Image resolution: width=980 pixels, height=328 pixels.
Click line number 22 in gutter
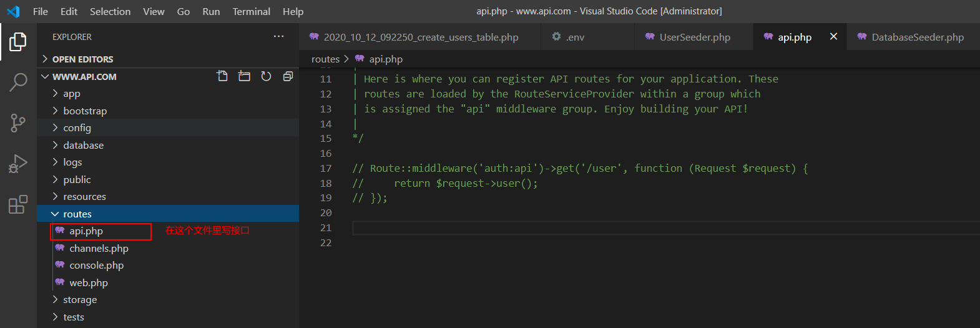pos(326,242)
